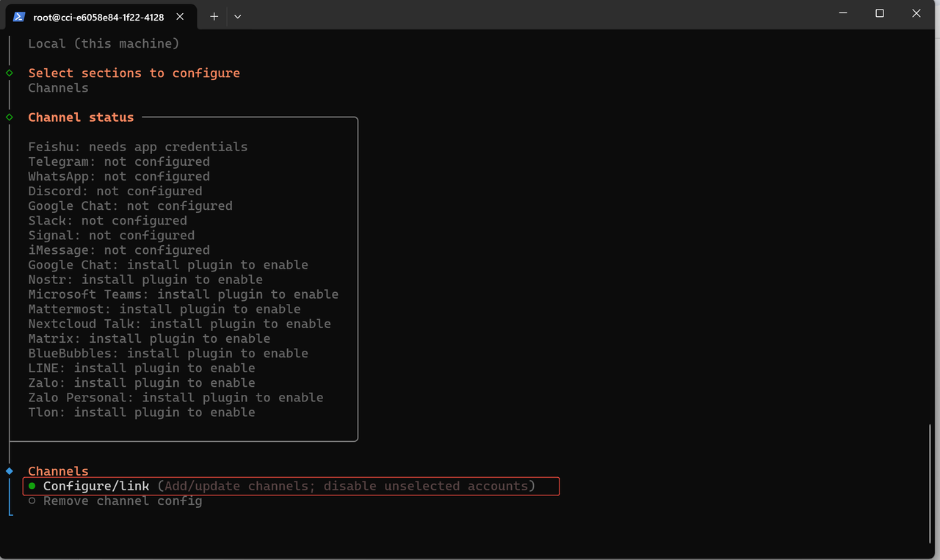The height and width of the screenshot is (560, 940).
Task: Maximize the terminal window
Action: [880, 13]
